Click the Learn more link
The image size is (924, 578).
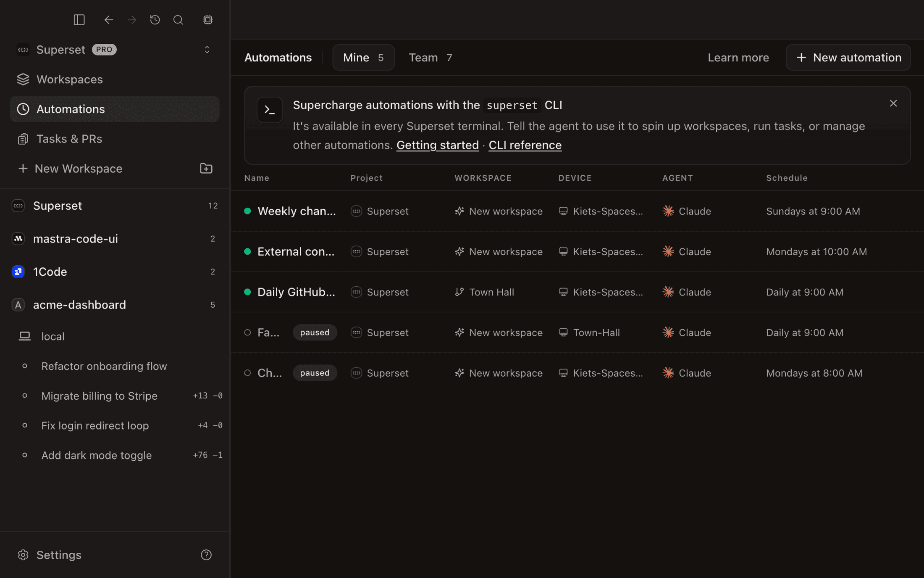pyautogui.click(x=738, y=58)
